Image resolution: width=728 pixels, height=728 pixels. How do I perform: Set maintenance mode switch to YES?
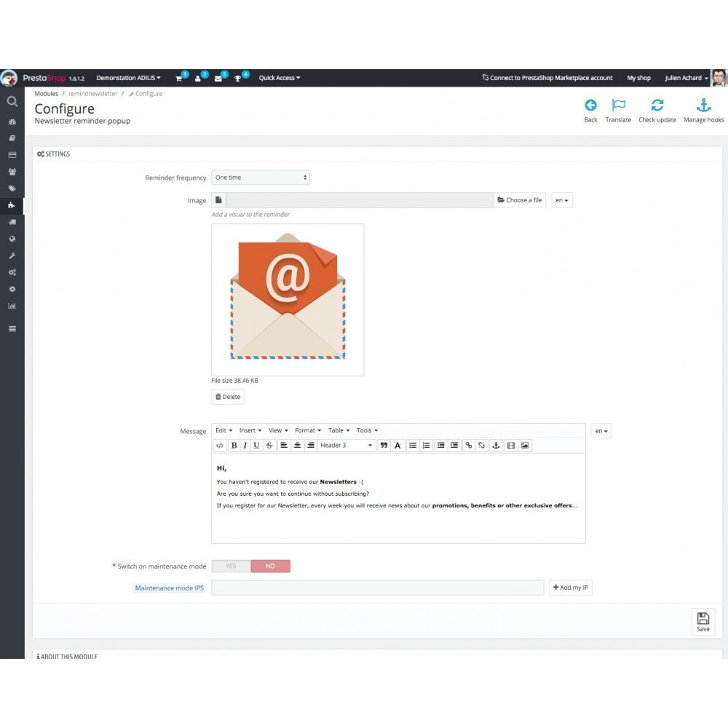click(232, 566)
